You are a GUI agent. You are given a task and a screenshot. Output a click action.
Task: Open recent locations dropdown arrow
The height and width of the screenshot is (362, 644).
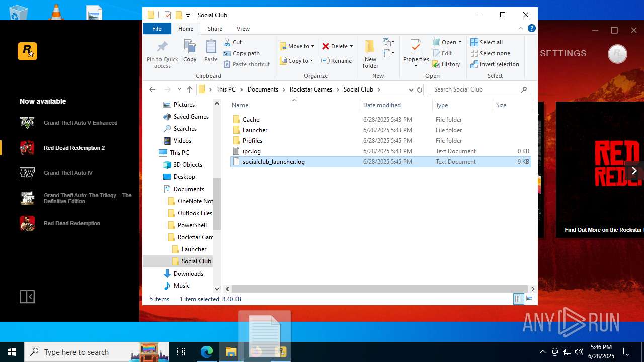click(179, 89)
